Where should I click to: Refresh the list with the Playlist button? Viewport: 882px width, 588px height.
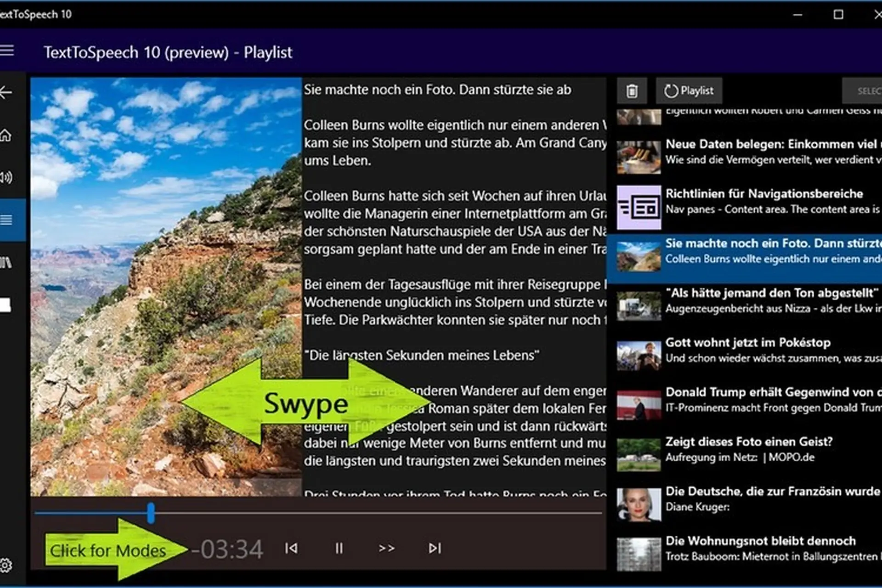coord(689,91)
